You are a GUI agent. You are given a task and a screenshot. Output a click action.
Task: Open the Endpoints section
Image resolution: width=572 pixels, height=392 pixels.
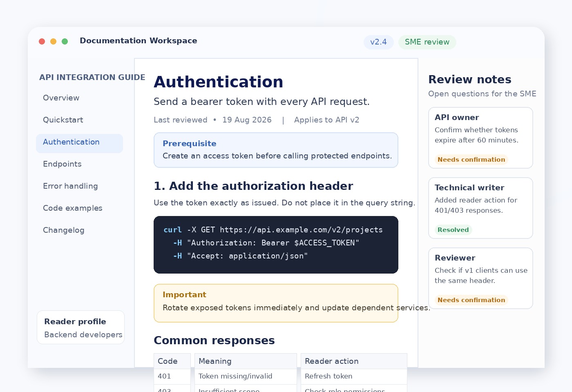point(62,164)
